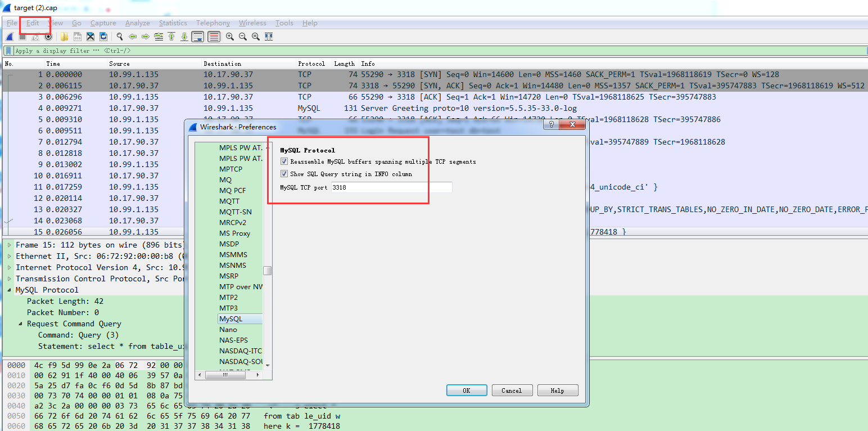
Task: Click the MySQL TCP port field
Action: 391,187
